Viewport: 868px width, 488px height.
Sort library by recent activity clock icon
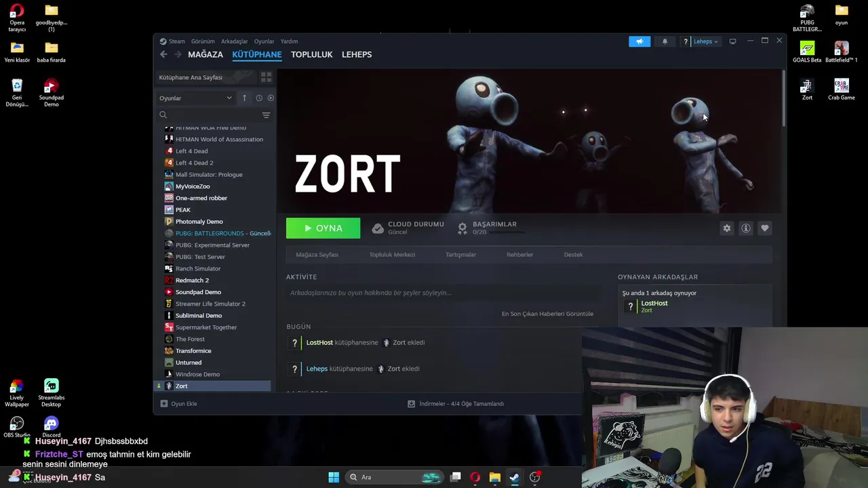(259, 98)
